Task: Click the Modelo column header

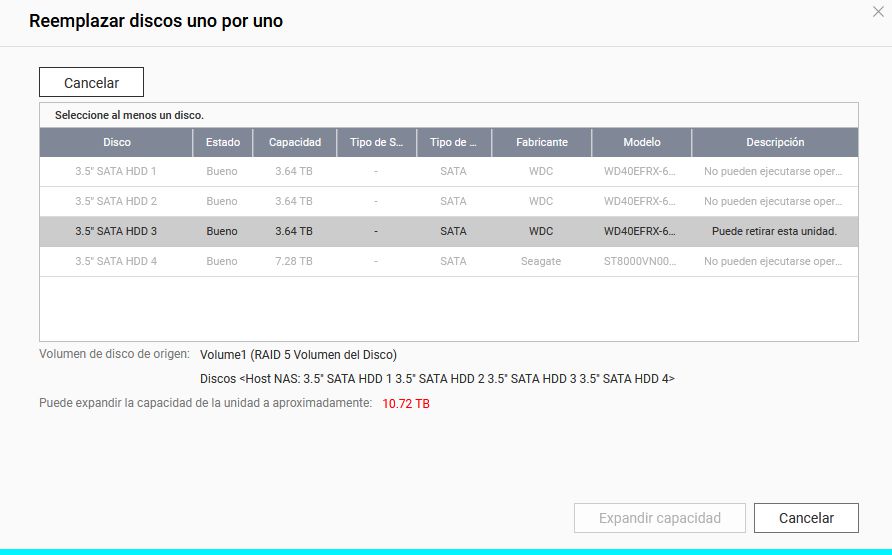Action: pyautogui.click(x=641, y=142)
